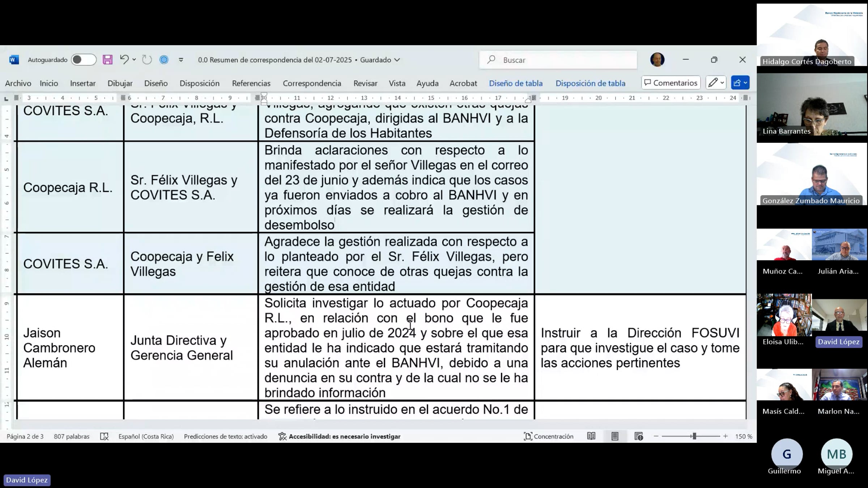The image size is (868, 488).
Task: Switch to the Revisar tab
Action: (365, 83)
